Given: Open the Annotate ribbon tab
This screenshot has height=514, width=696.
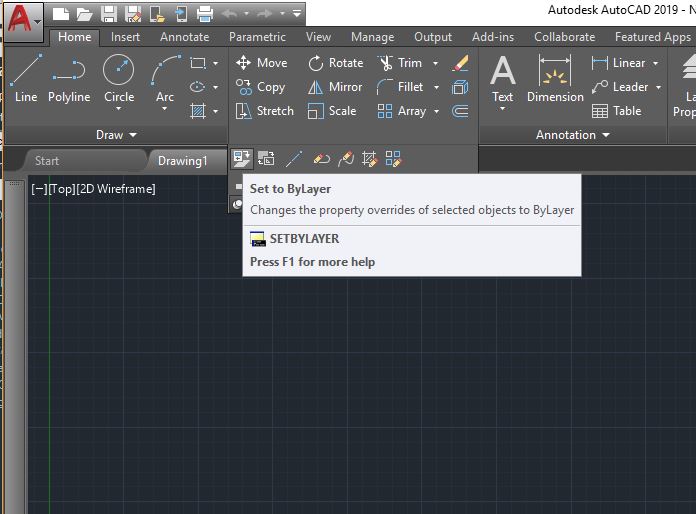Looking at the screenshot, I should click(185, 37).
